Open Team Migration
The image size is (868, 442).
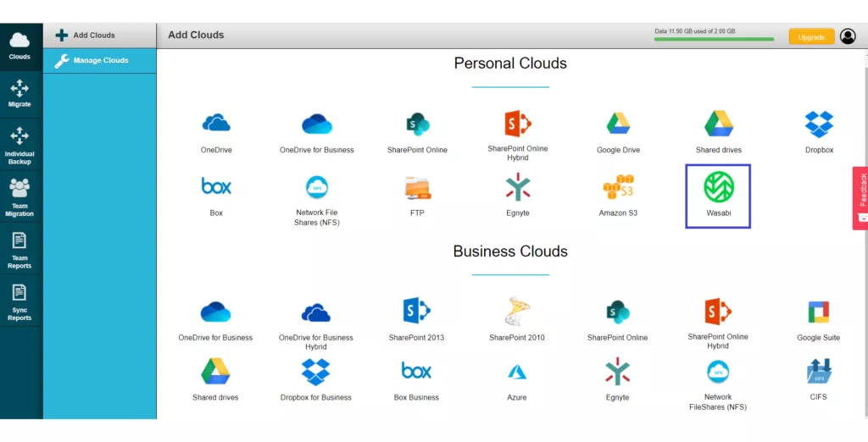click(20, 197)
